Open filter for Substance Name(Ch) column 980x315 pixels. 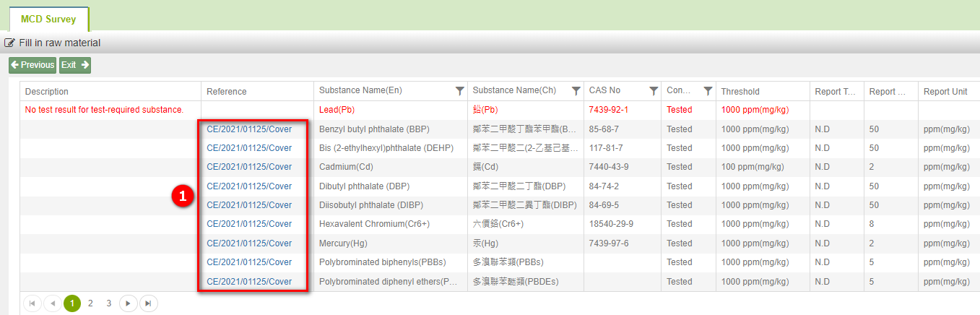tap(576, 91)
